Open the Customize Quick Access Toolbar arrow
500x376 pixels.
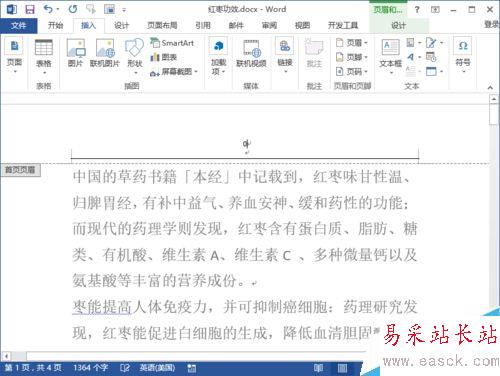124,10
